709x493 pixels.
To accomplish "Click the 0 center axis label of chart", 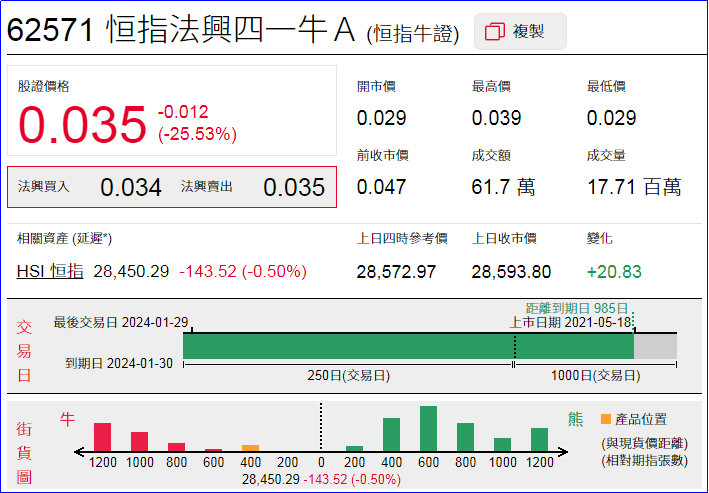I will tap(321, 462).
